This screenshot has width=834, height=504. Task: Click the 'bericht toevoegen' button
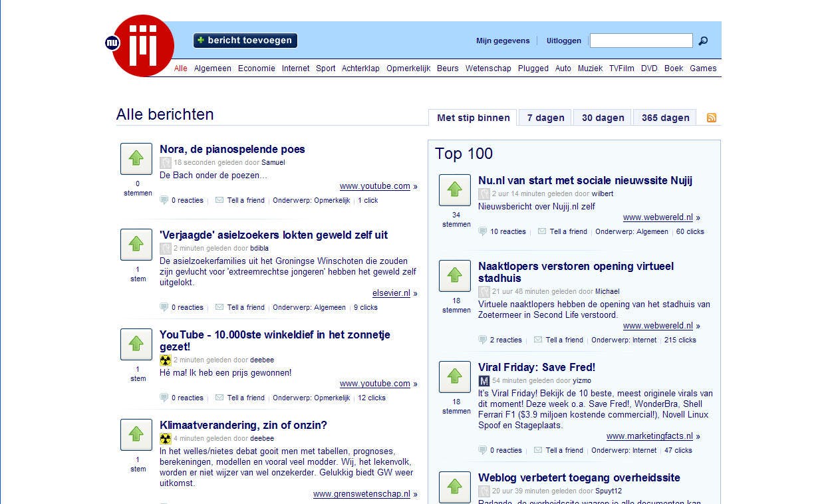click(x=245, y=40)
